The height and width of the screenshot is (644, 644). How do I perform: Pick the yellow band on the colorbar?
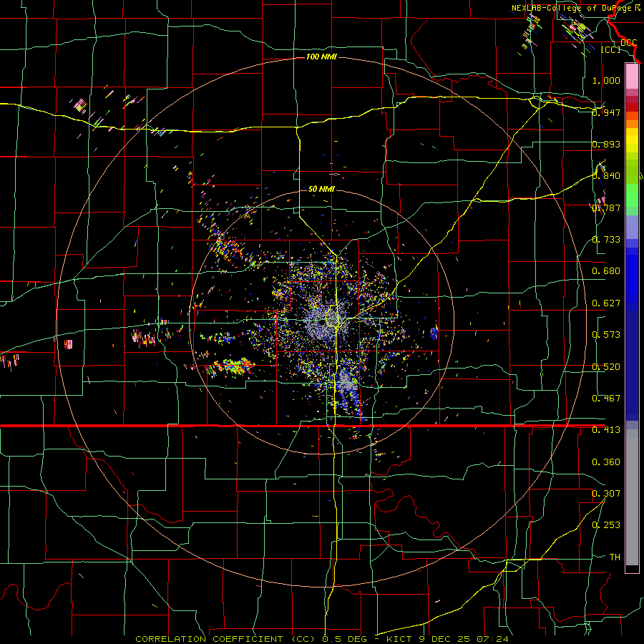632,140
